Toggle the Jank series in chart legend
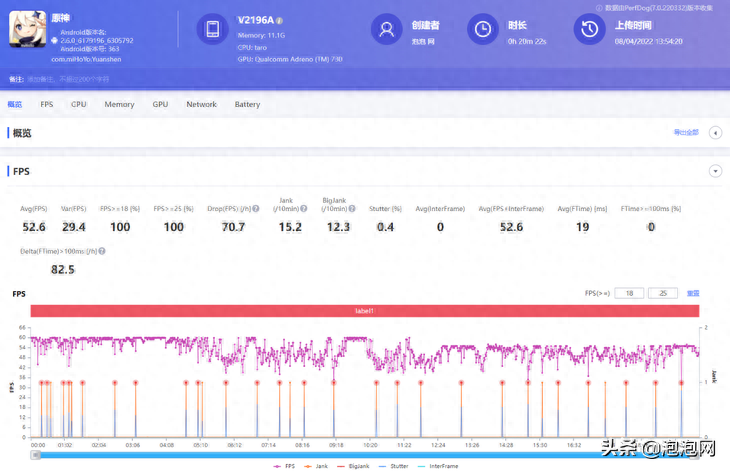 pos(316,466)
